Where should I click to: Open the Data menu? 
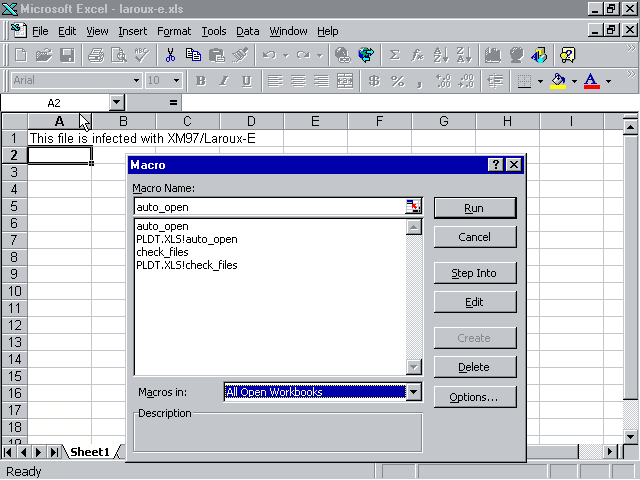pyautogui.click(x=247, y=31)
